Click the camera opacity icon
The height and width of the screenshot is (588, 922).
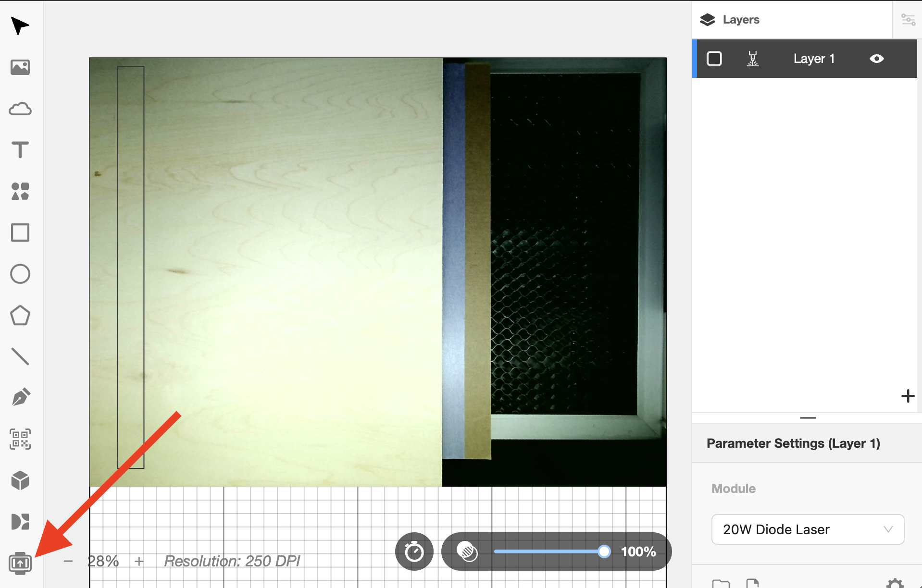pyautogui.click(x=467, y=551)
